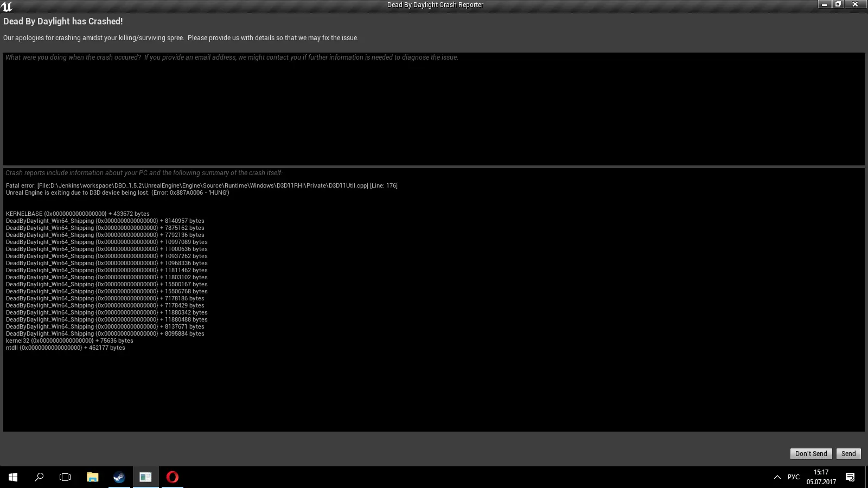
Task: Click the stack line '+ 7875162 bytes'
Action: 105,228
